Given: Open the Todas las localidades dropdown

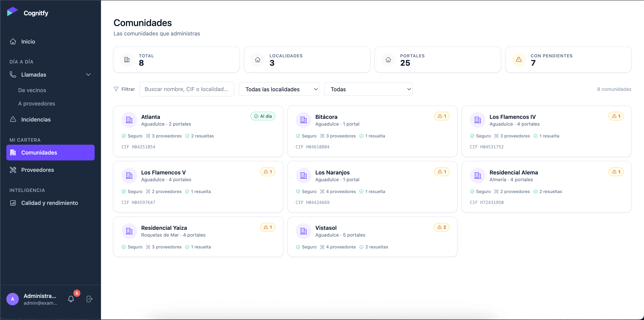Looking at the screenshot, I should [x=279, y=89].
